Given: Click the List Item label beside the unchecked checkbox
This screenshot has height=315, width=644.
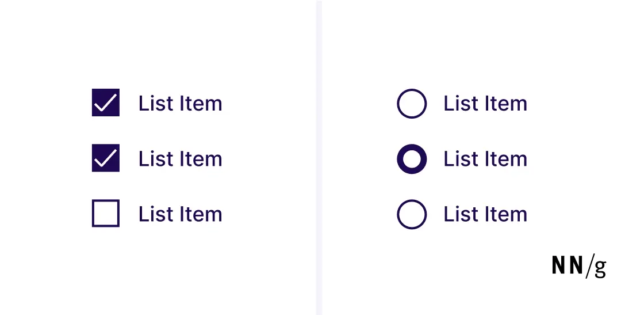Looking at the screenshot, I should pos(180,214).
